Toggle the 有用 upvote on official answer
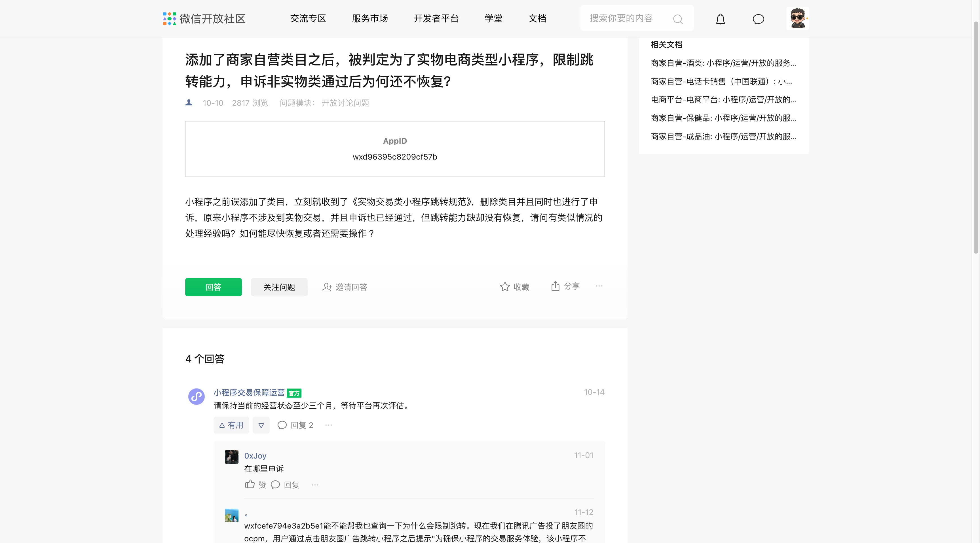Screen dimensions: 980x543 [x=231, y=425]
